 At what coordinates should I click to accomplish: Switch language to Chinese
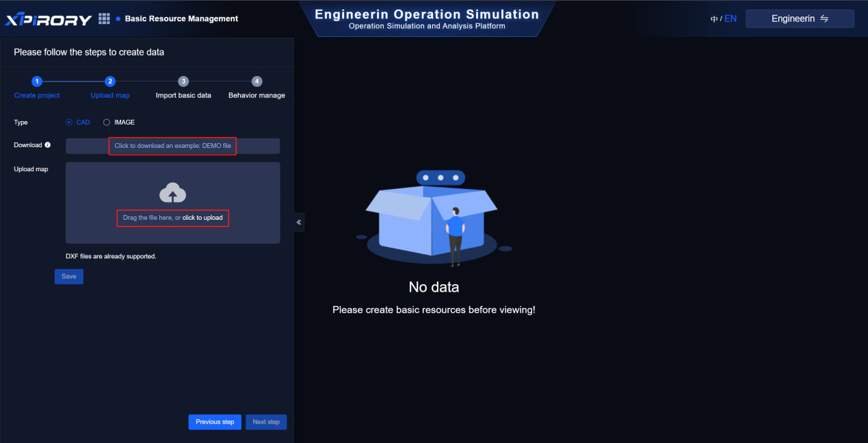714,19
